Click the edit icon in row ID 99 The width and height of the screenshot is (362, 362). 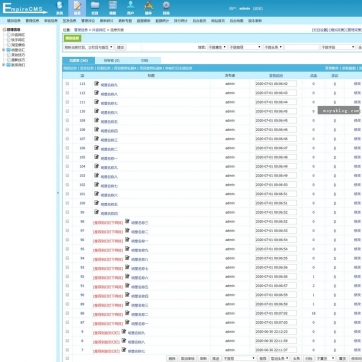(x=96, y=212)
